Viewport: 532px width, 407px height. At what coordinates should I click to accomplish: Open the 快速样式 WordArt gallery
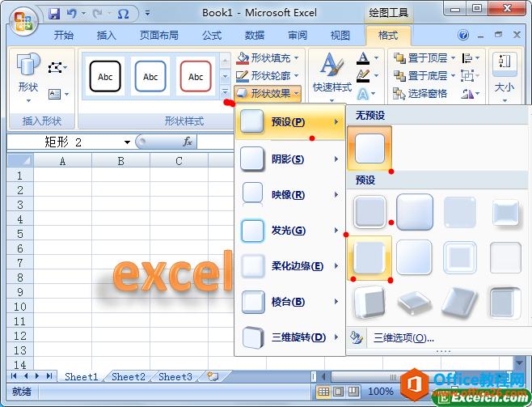(332, 78)
